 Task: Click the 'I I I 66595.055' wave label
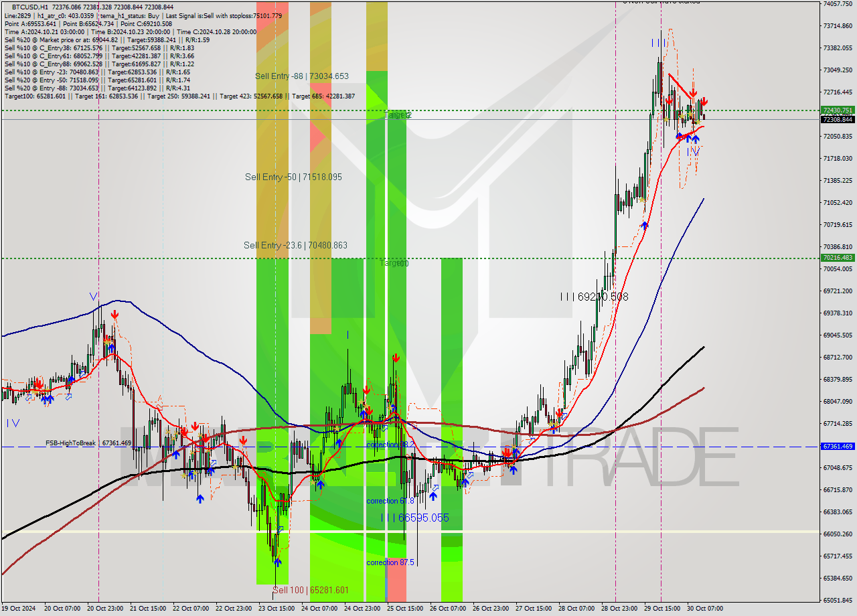click(414, 518)
